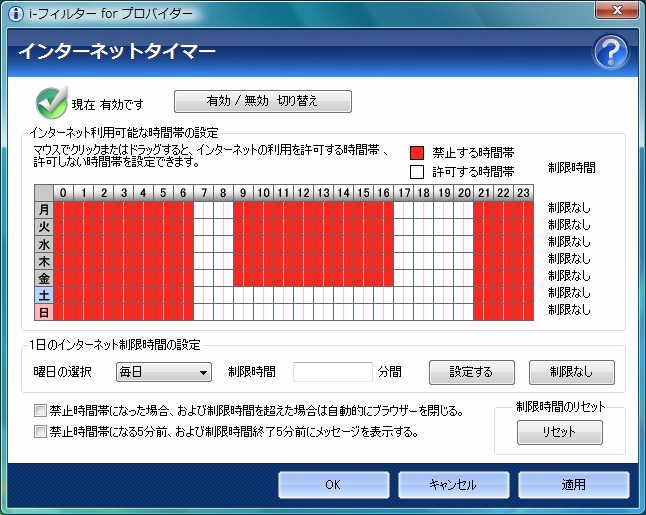This screenshot has width=646, height=515.
Task: Select the 木 (Thursday) row header
Action: click(x=44, y=261)
